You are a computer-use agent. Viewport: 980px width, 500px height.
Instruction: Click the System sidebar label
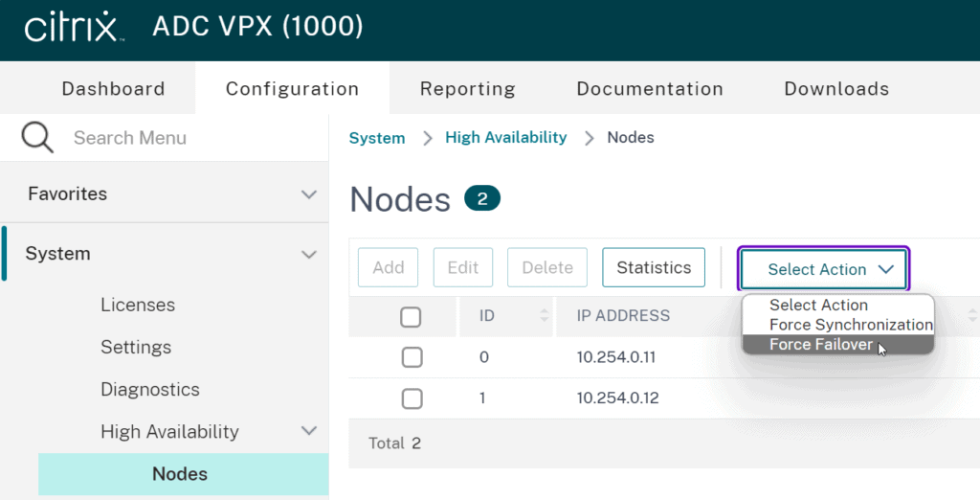[x=57, y=254]
